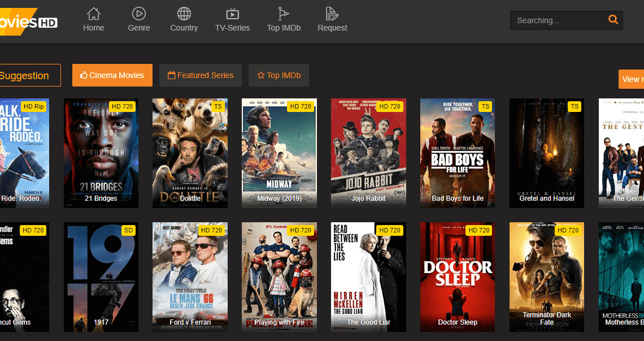Open the Request menu label

[332, 28]
